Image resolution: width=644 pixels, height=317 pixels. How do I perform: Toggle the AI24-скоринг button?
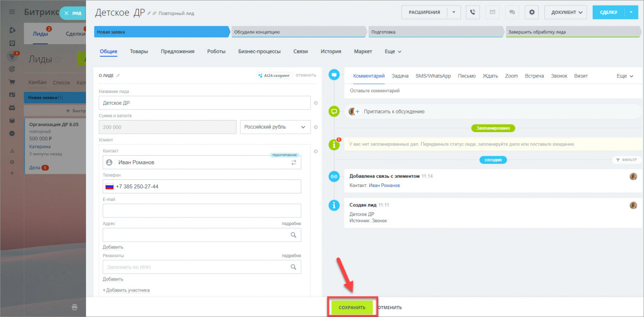pyautogui.click(x=274, y=75)
